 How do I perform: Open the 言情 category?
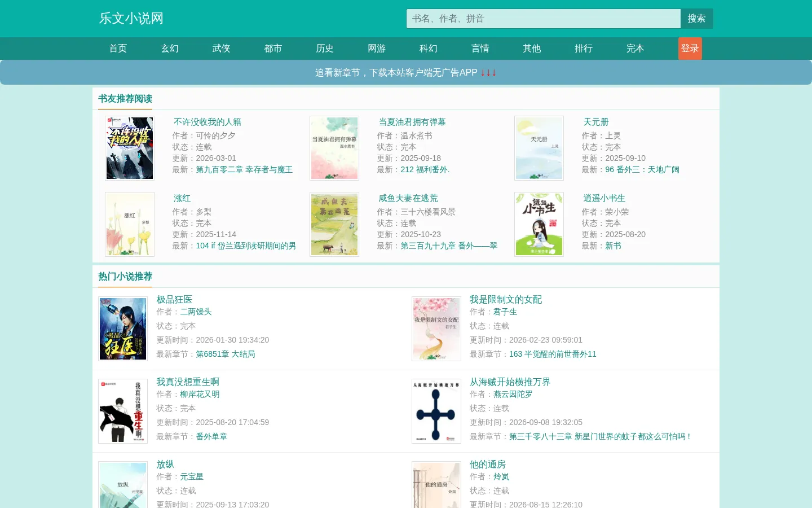pos(480,49)
